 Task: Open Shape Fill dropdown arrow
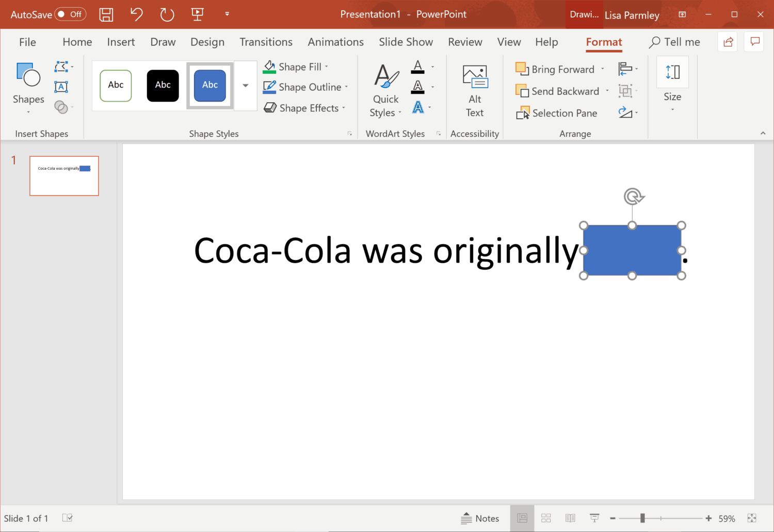coord(327,67)
